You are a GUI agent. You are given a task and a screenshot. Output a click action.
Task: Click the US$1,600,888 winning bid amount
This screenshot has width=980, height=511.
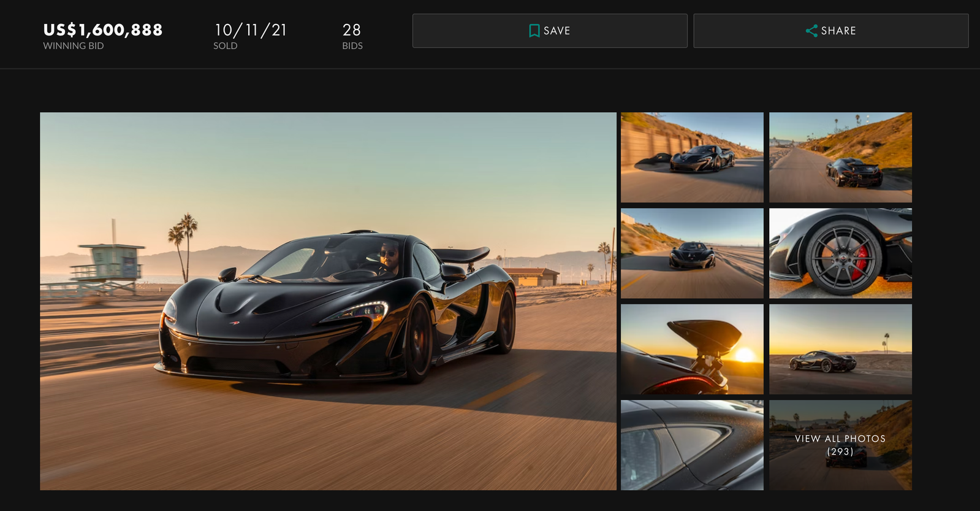103,29
